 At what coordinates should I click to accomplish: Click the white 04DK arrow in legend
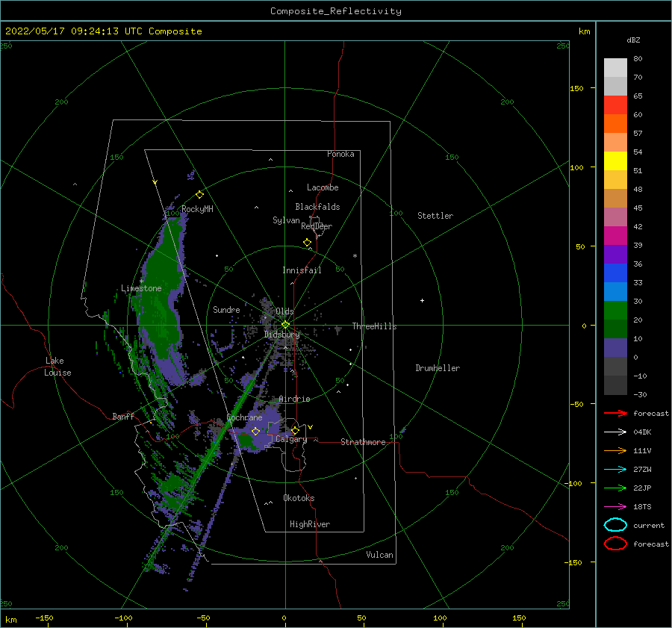click(615, 432)
